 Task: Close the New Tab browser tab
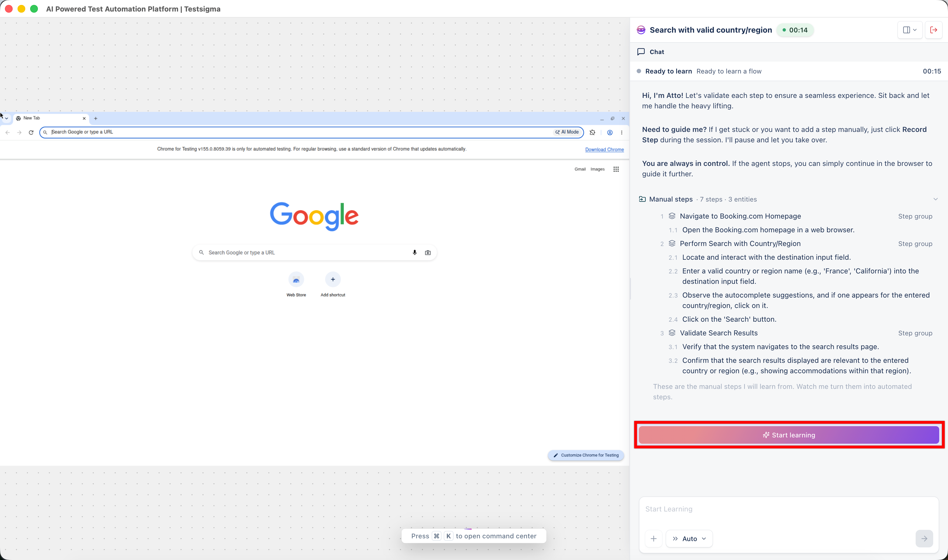(84, 118)
